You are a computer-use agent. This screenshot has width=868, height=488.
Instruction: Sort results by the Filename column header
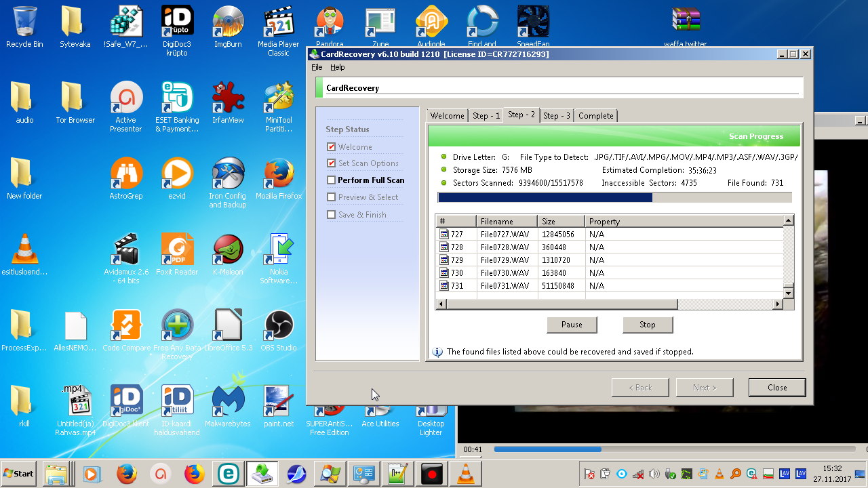[507, 222]
